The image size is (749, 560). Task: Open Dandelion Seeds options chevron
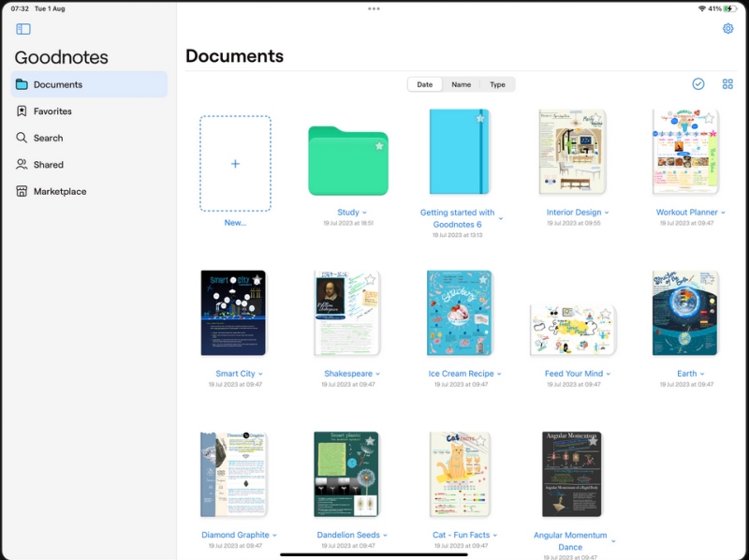(385, 536)
